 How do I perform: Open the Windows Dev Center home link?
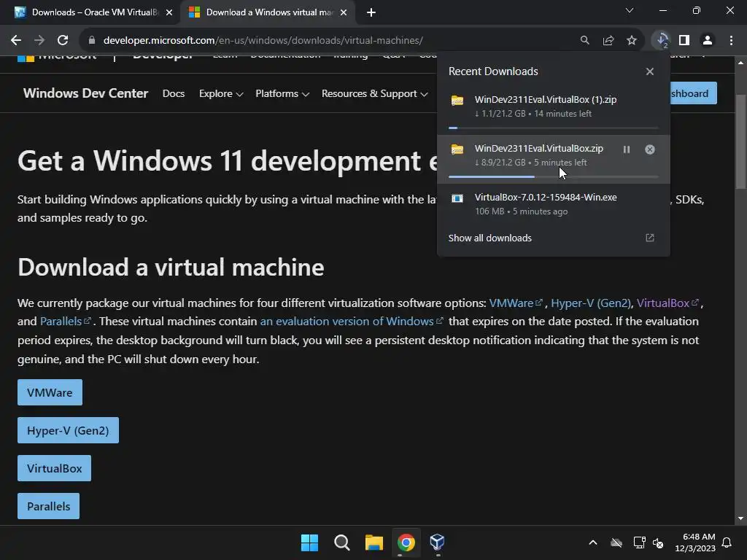pyautogui.click(x=86, y=93)
